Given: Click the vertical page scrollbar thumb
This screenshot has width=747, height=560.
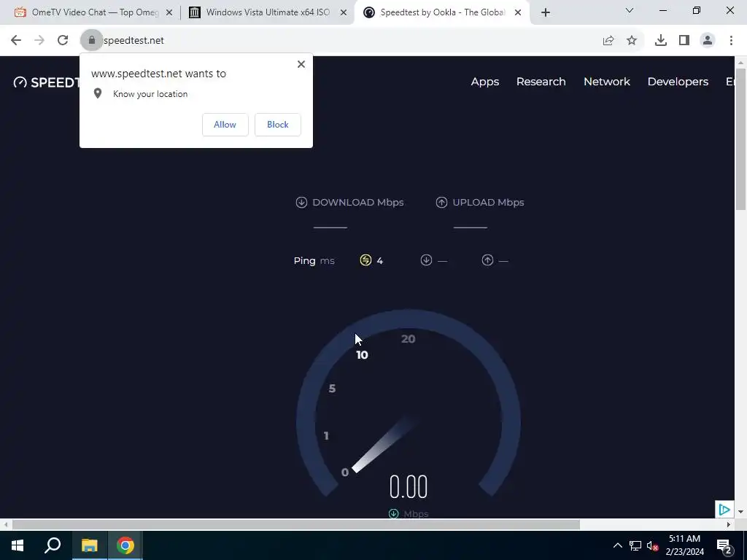Looking at the screenshot, I should click(x=741, y=139).
